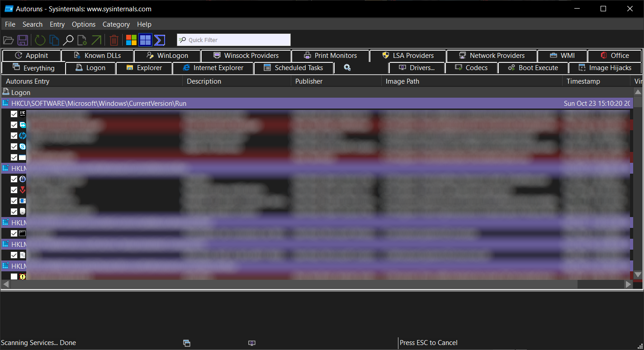The image size is (644, 350).
Task: Click the Find magnifying glass toolbar icon
Action: [68, 40]
